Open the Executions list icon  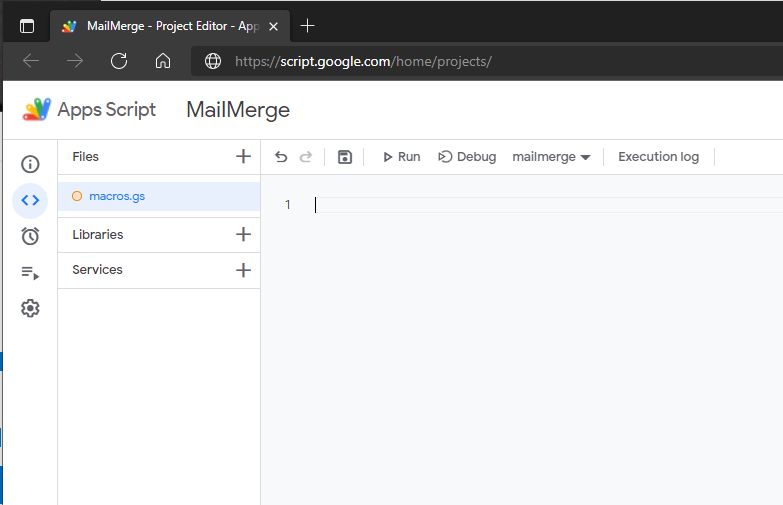30,273
